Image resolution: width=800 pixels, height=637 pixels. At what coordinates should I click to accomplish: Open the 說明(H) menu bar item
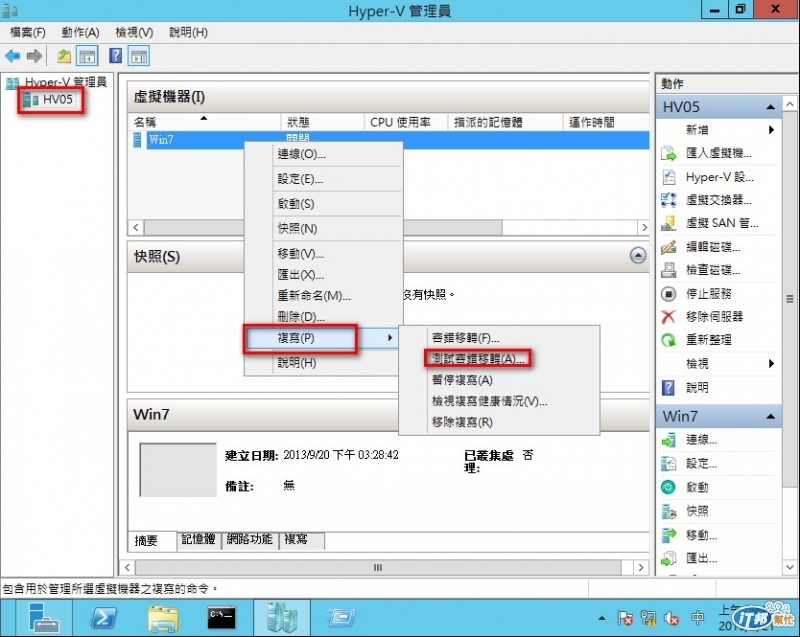click(x=188, y=33)
